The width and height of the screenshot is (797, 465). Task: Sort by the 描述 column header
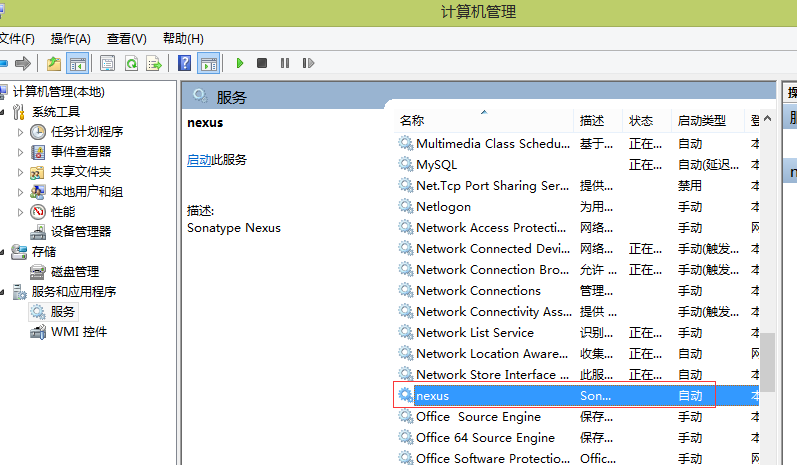coord(598,120)
